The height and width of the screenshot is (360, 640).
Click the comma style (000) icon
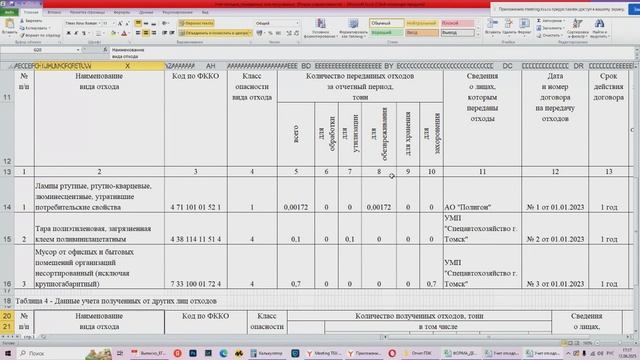click(278, 33)
